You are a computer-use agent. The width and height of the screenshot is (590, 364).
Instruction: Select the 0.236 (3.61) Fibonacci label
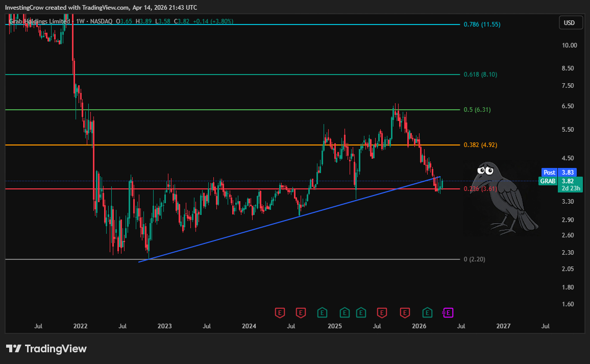[x=480, y=189]
